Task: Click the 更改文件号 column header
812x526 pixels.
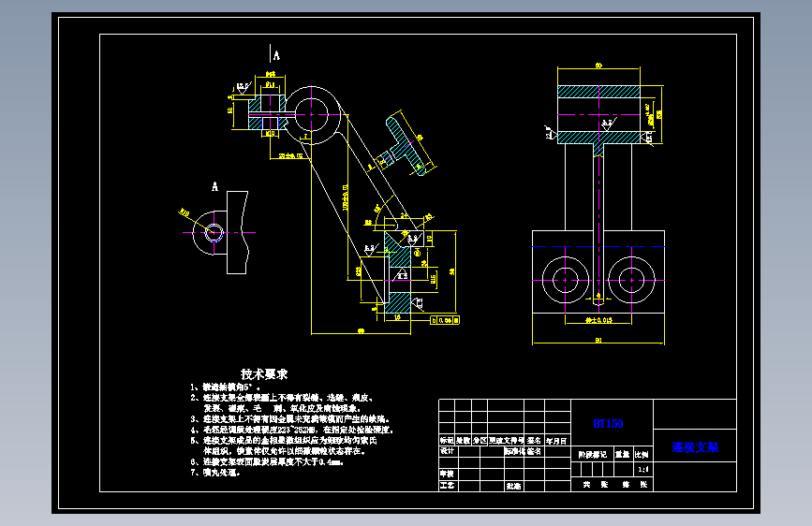Action: 506,441
